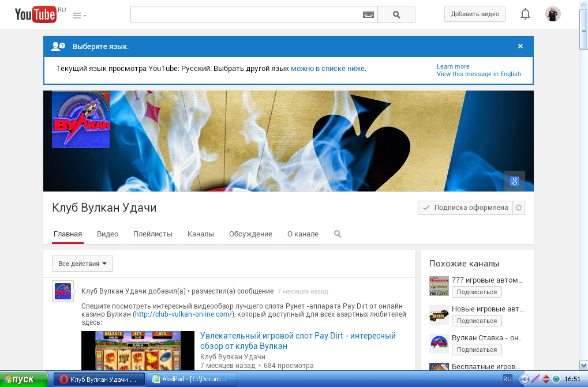Open the club-vulkan-online.com link
Image resolution: width=588 pixels, height=387 pixels.
pyautogui.click(x=183, y=314)
